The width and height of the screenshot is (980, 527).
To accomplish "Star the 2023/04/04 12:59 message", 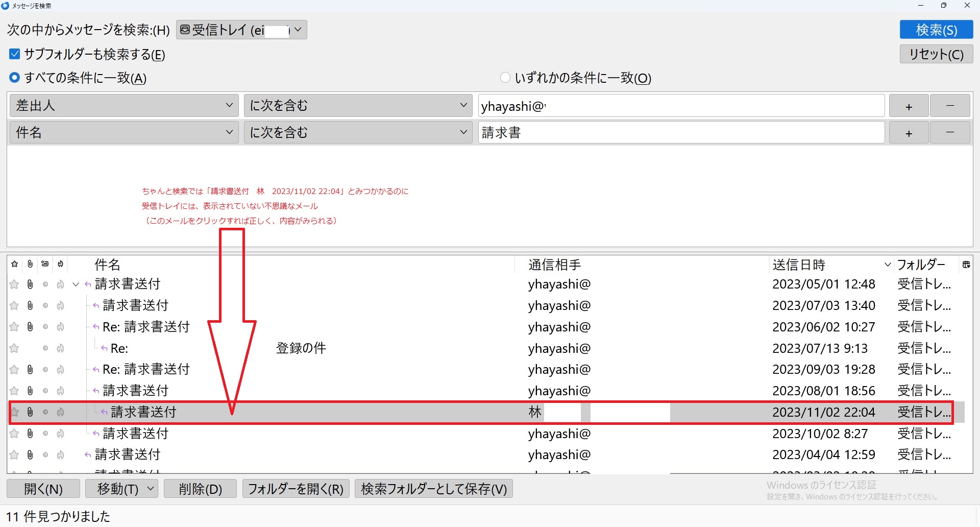I will point(15,455).
